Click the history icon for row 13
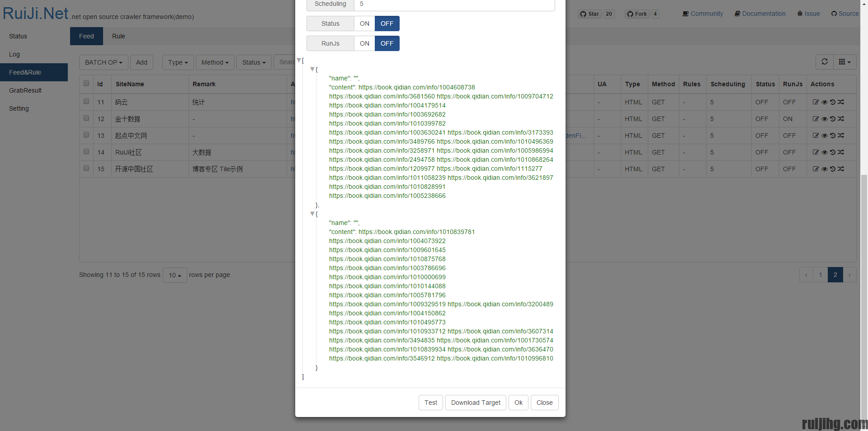 [832, 136]
